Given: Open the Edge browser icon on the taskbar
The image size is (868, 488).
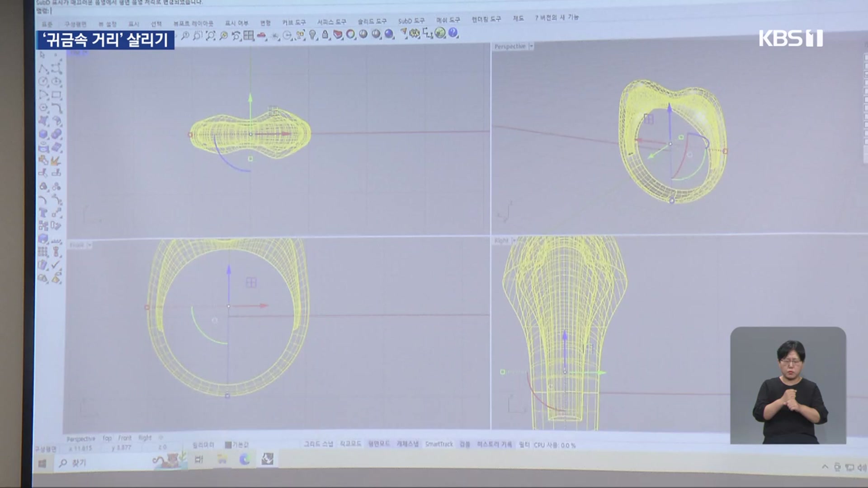Looking at the screenshot, I should (245, 460).
